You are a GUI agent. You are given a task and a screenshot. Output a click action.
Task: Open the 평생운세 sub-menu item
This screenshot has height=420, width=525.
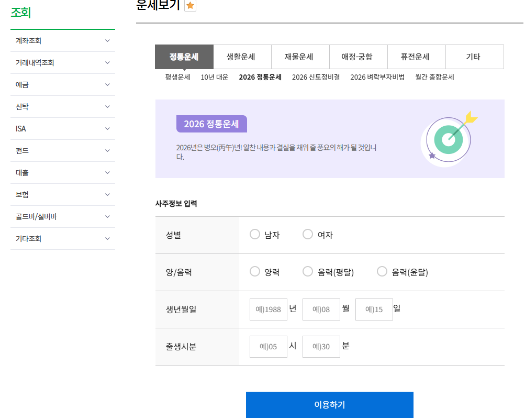[176, 77]
